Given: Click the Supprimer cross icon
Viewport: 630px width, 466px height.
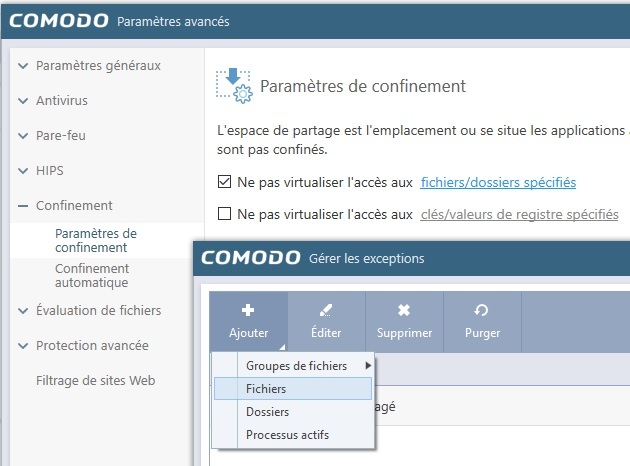Looking at the screenshot, I should [404, 310].
